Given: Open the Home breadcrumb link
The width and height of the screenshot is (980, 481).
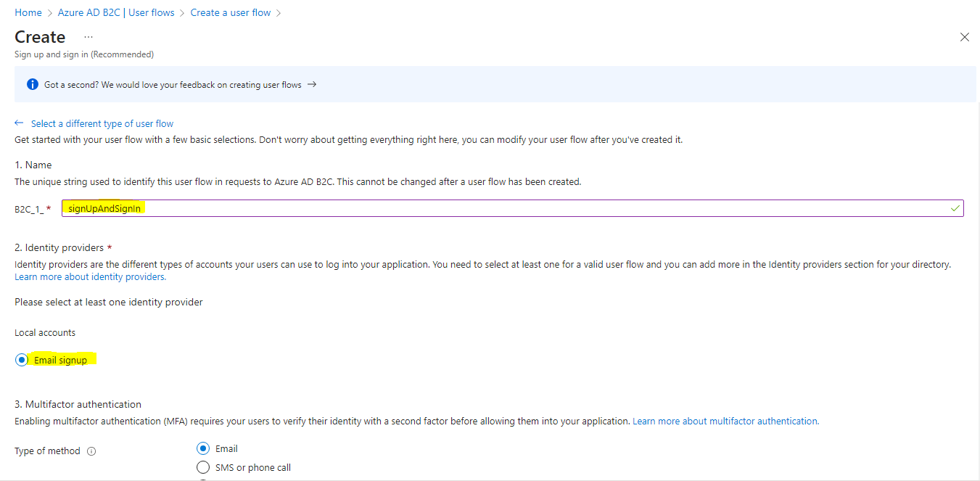Looking at the screenshot, I should (x=28, y=12).
